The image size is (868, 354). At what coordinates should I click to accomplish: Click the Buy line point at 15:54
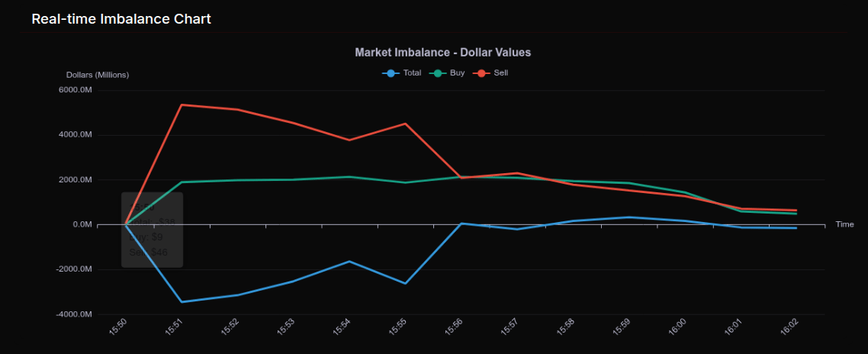coord(349,177)
